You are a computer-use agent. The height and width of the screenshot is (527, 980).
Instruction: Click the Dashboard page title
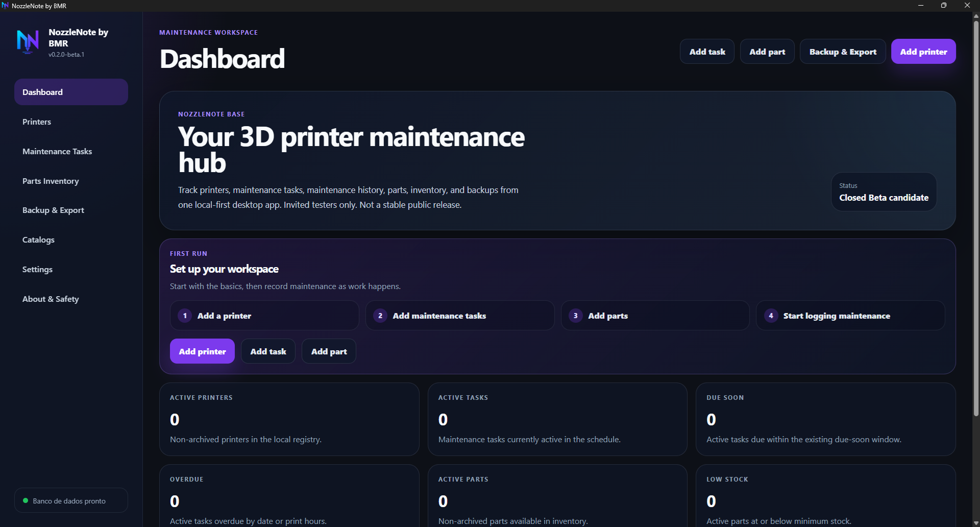click(222, 59)
